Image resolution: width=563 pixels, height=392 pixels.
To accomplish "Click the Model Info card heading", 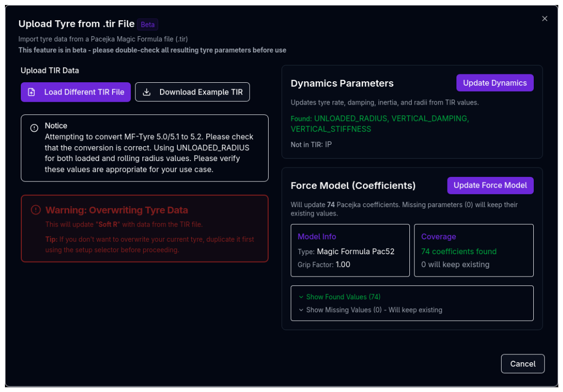I will click(x=317, y=236).
